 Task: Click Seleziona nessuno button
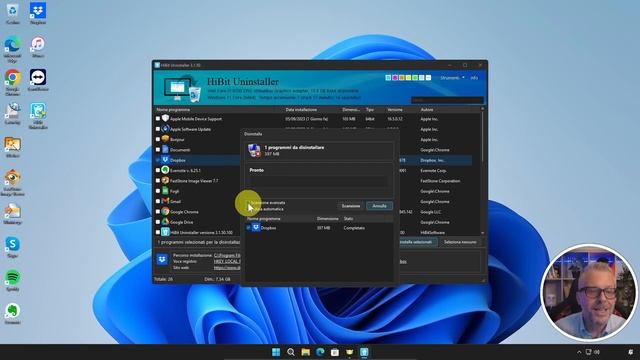(460, 242)
